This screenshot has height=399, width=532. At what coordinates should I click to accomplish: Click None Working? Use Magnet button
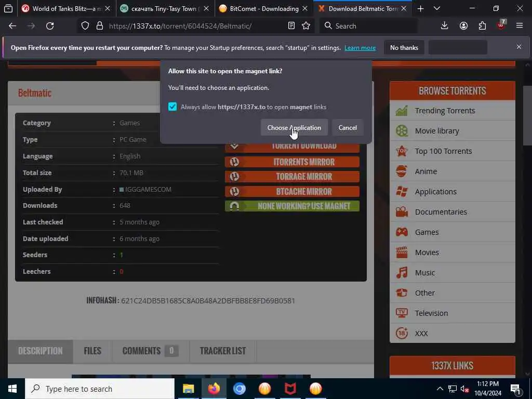(x=292, y=206)
